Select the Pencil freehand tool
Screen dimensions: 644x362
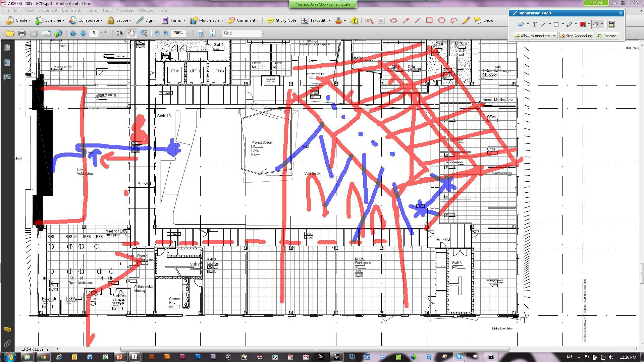pyautogui.click(x=466, y=20)
